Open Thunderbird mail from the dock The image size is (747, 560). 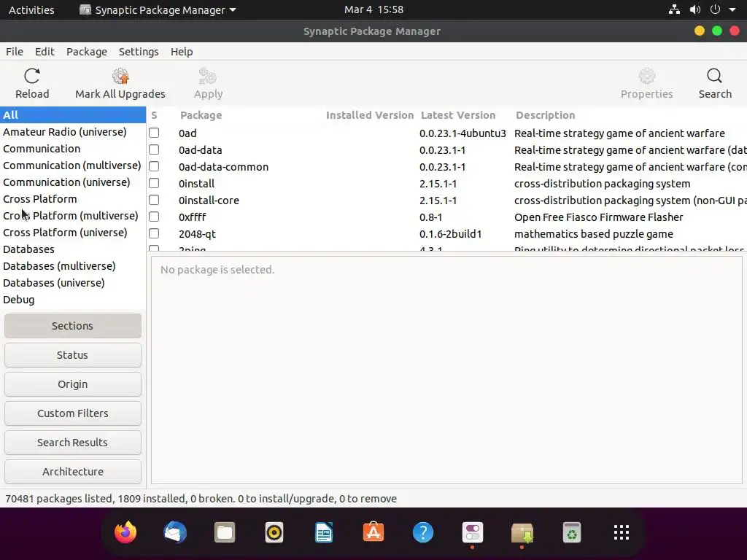click(x=175, y=532)
